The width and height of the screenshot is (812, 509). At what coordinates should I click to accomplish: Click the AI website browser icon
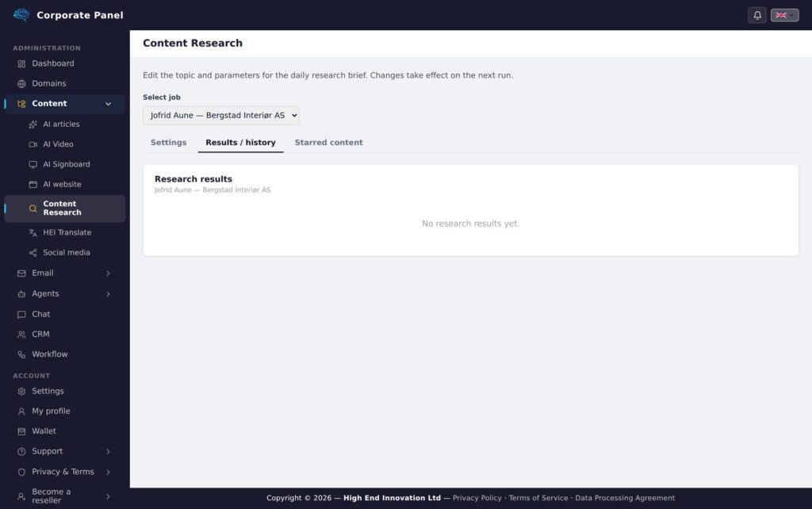(33, 185)
